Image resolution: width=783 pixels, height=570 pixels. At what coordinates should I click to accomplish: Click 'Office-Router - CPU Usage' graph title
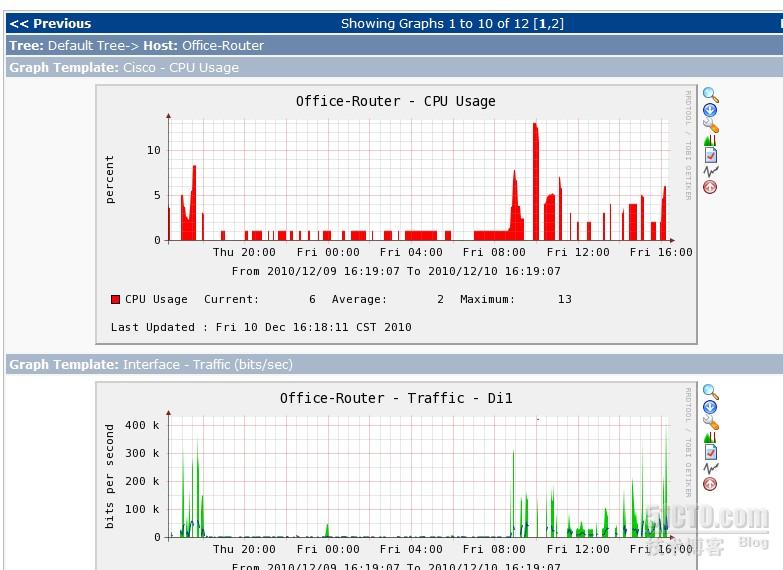[395, 101]
